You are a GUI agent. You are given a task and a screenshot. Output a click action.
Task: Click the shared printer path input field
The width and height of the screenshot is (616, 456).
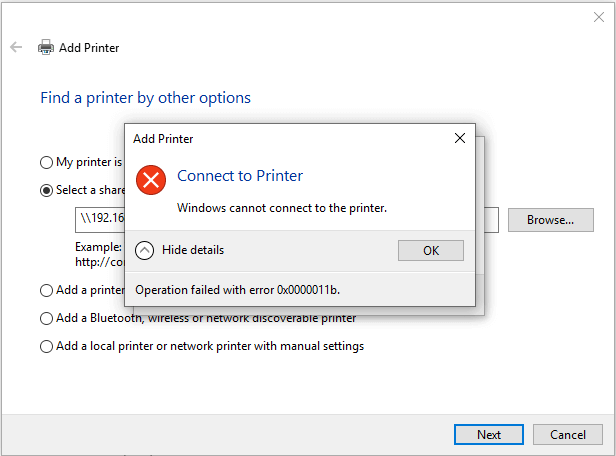[100, 220]
